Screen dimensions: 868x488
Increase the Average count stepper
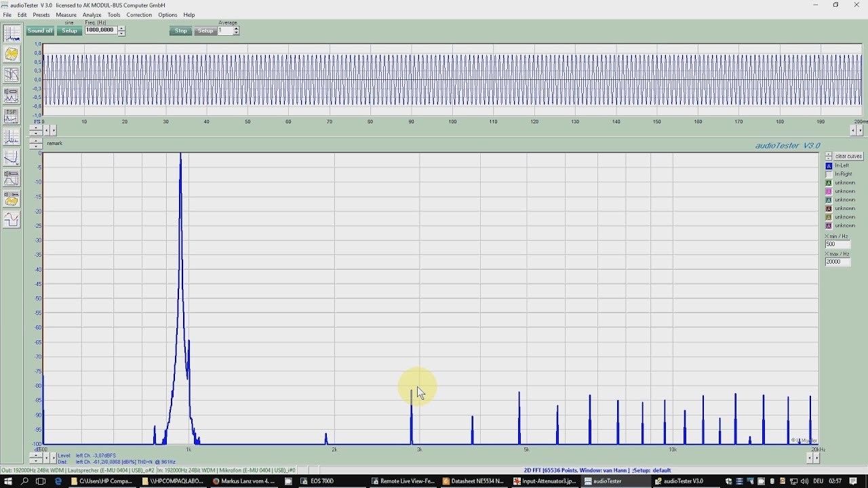[x=236, y=28]
